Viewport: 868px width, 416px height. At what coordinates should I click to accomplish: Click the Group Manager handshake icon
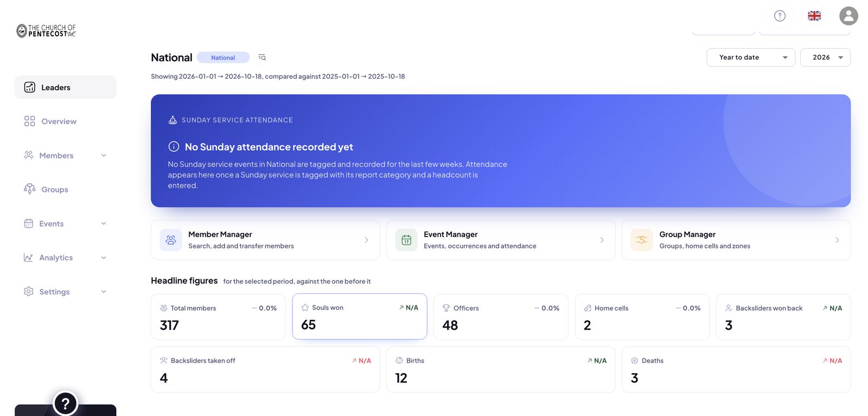tap(642, 240)
